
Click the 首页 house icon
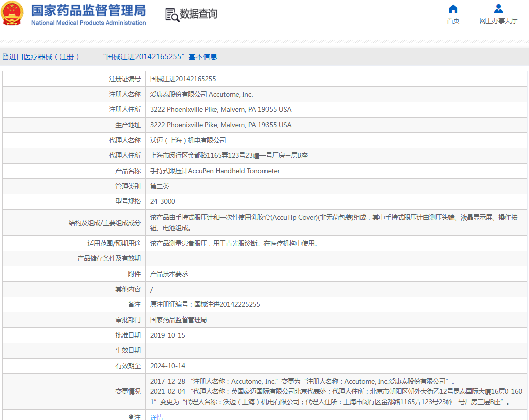453,9
